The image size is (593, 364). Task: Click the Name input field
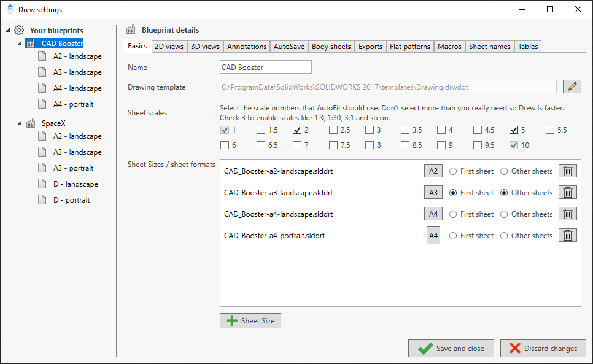pyautogui.click(x=265, y=67)
